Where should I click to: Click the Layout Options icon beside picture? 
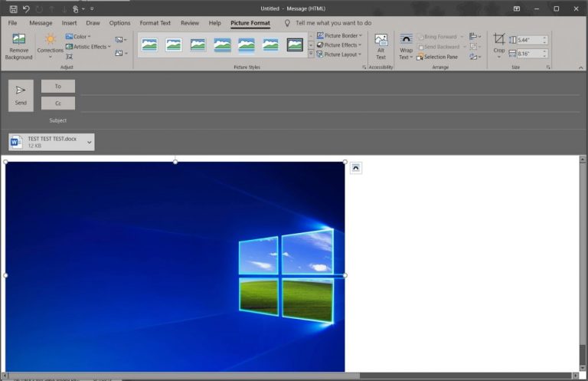tap(356, 168)
